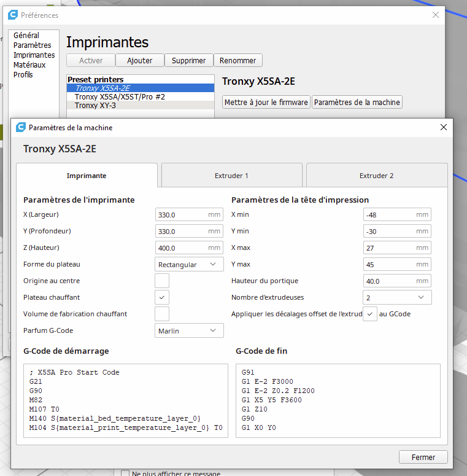Switch to the Extruder 1 tab

point(232,176)
